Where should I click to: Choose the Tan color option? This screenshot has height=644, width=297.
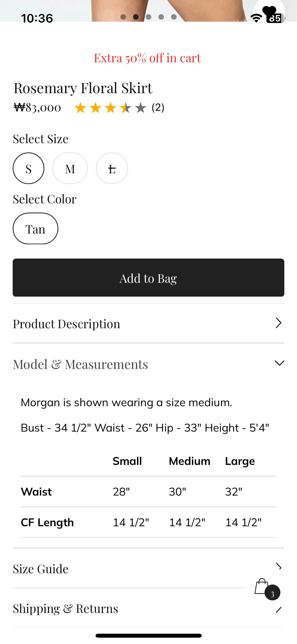click(35, 228)
